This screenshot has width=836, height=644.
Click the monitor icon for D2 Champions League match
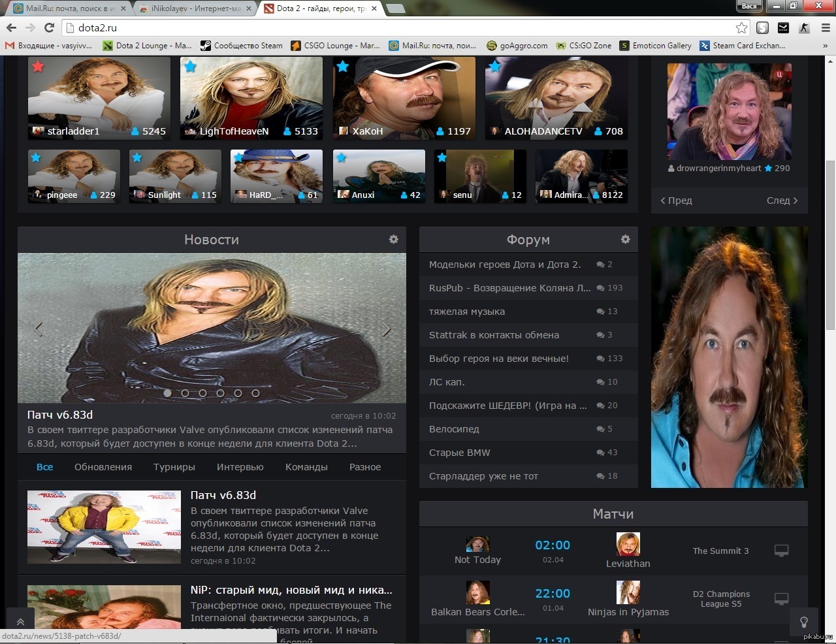tap(781, 599)
